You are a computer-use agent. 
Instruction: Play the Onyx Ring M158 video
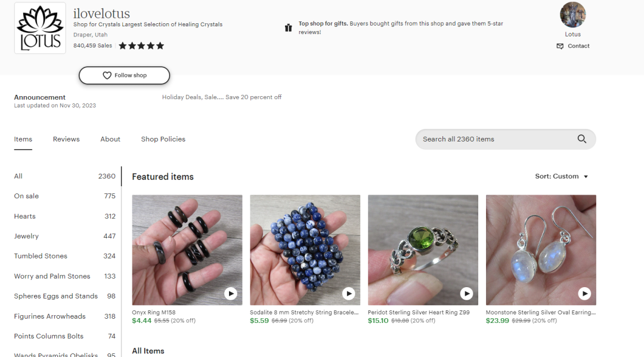point(231,293)
